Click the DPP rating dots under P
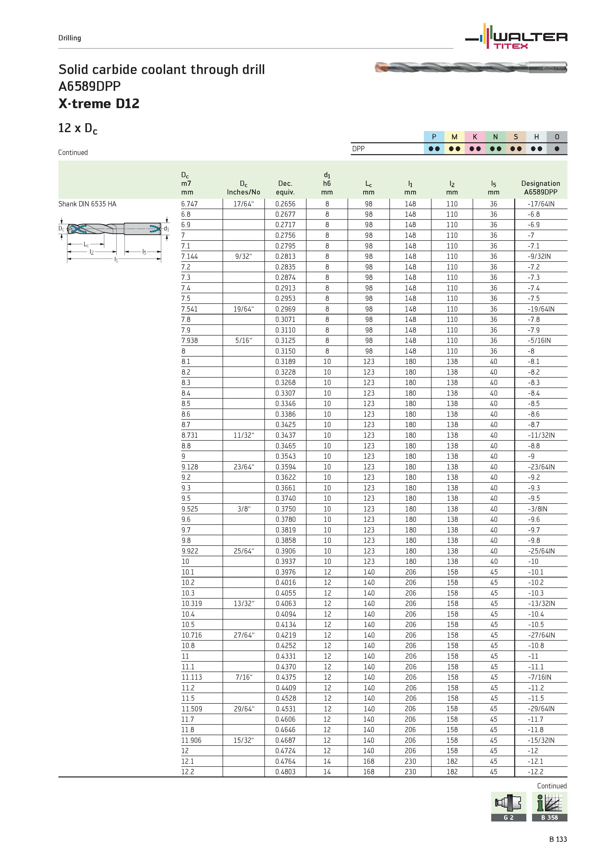This screenshot has width=614, height=868. (434, 149)
